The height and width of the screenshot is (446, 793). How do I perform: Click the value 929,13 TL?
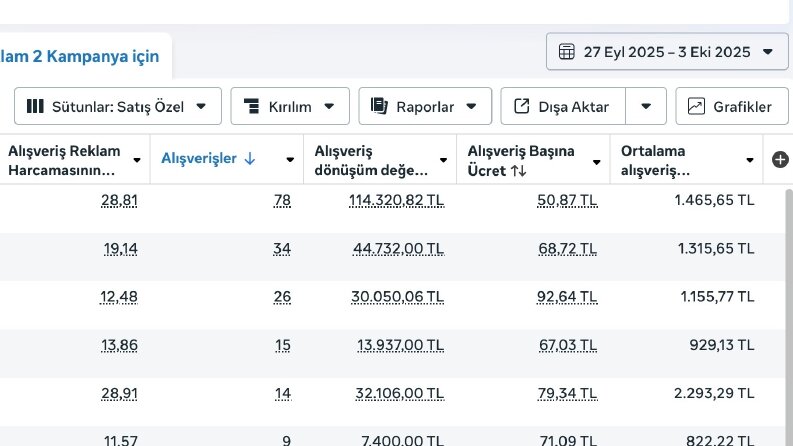[x=722, y=345]
